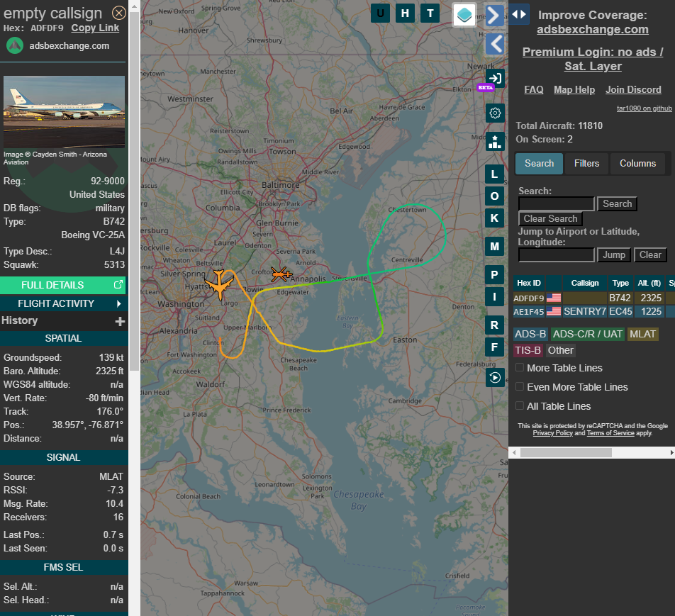Click the left chevron sidebar arrow

coord(495,44)
